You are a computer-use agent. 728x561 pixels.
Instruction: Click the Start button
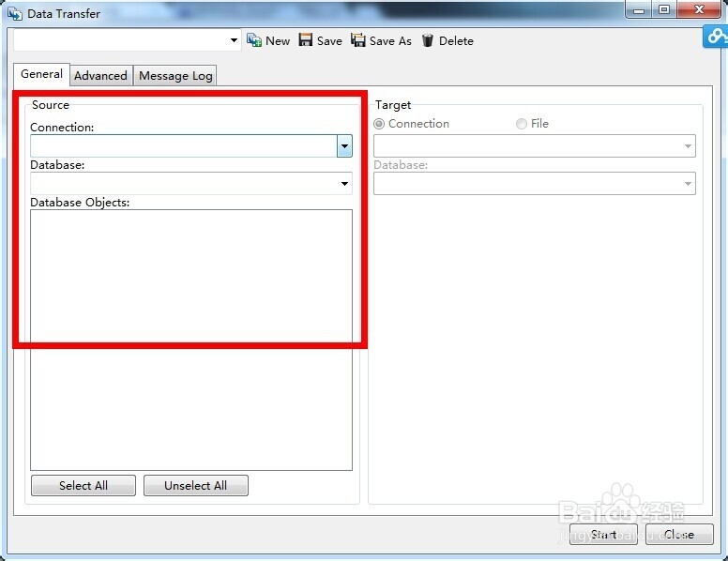tap(603, 535)
